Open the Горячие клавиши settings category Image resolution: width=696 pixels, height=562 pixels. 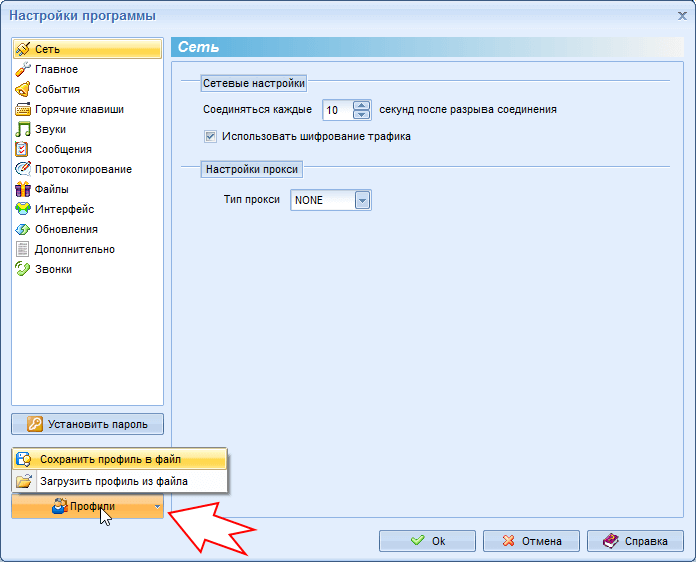[87, 109]
